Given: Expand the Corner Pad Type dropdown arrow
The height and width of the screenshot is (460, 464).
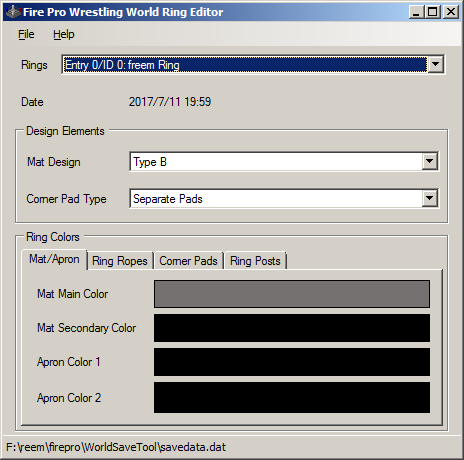Looking at the screenshot, I should pyautogui.click(x=430, y=199).
